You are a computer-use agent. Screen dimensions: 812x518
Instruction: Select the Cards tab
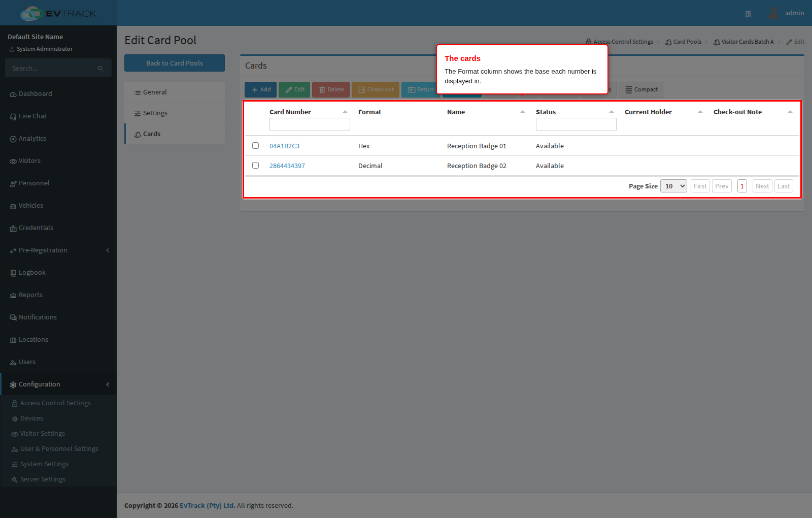(175, 134)
